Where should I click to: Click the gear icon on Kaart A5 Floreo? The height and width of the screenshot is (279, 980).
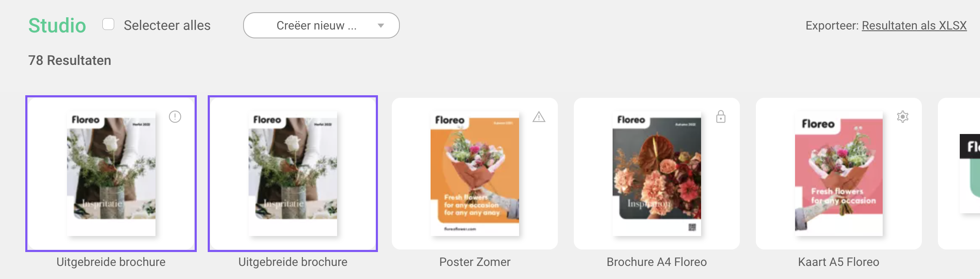[902, 117]
